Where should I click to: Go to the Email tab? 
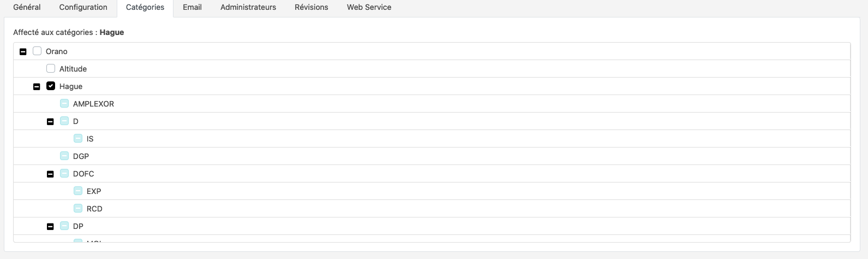[x=192, y=8]
